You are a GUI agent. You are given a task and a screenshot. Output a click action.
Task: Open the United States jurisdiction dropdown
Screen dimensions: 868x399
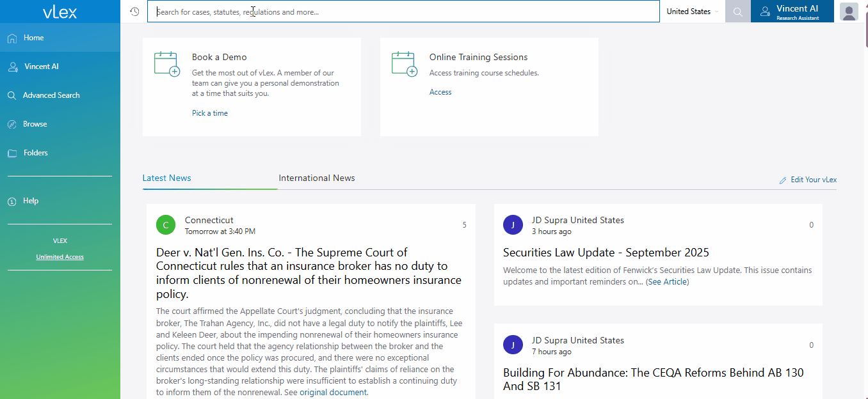[692, 12]
